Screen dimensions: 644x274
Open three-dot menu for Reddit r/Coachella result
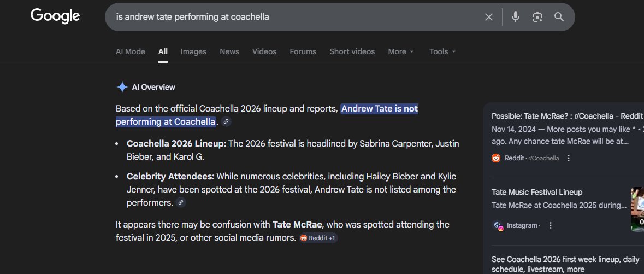tap(569, 158)
